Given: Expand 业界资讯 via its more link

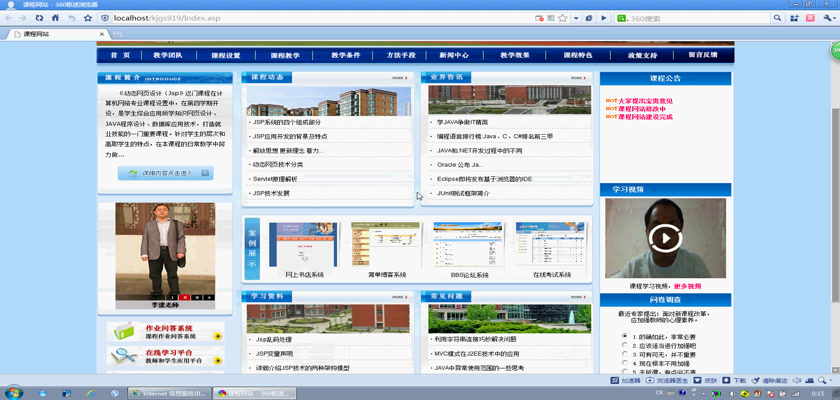Looking at the screenshot, I should [x=578, y=77].
